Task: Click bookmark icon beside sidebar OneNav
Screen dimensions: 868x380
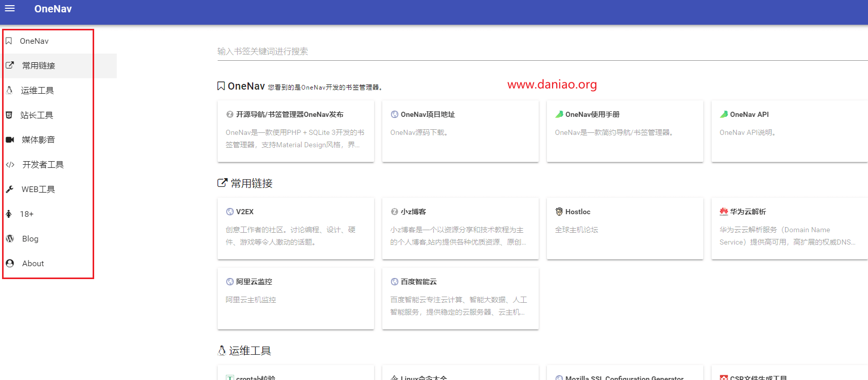Action: (9, 41)
